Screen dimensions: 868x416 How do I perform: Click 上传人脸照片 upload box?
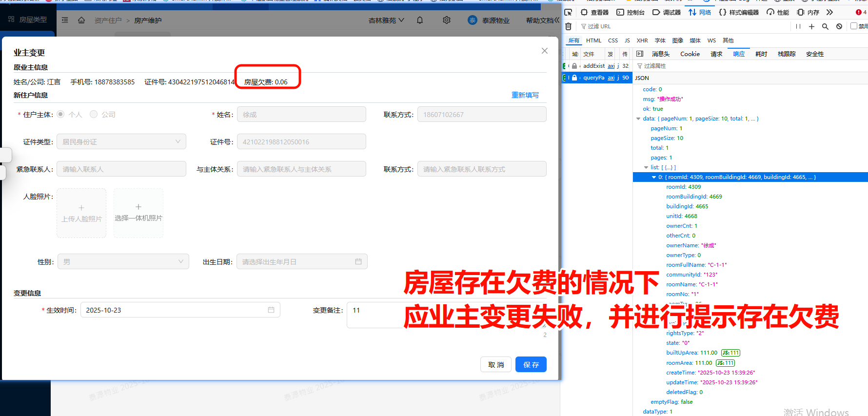pos(81,213)
